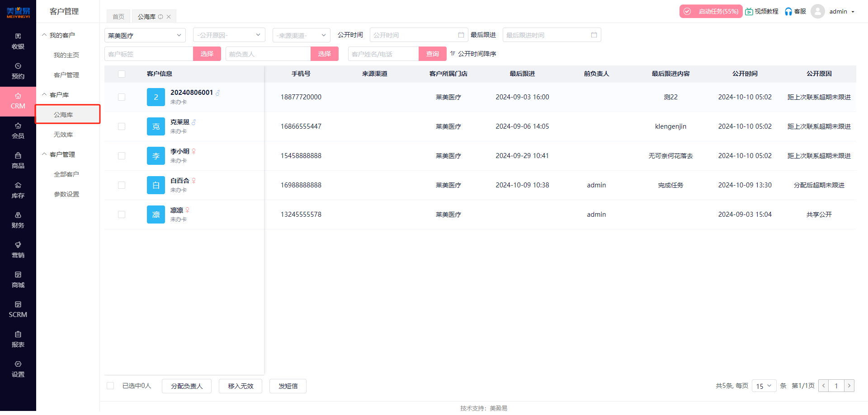Click the 分配负责人 button
This screenshot has height=415, width=868.
coord(187,386)
